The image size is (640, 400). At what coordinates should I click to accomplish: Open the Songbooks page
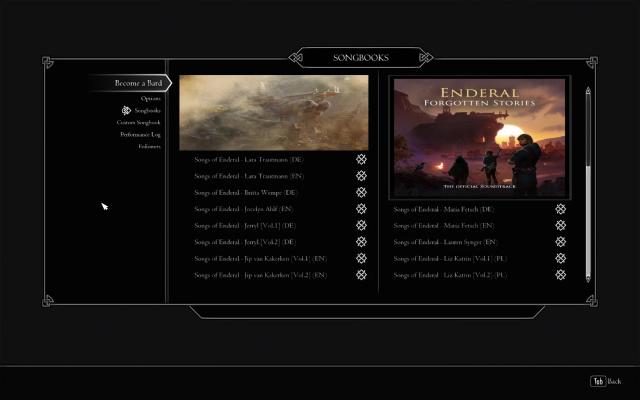point(147,111)
